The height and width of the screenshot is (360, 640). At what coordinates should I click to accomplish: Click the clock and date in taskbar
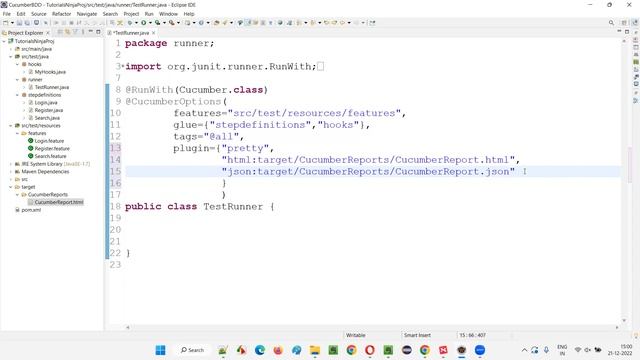pyautogui.click(x=620, y=350)
